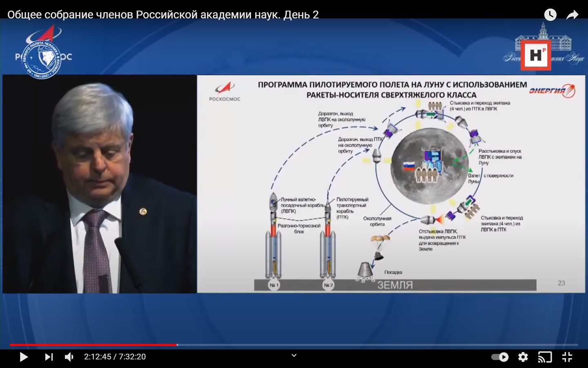This screenshot has height=368, width=588.
Task: Cast video to another device
Action: (545, 357)
